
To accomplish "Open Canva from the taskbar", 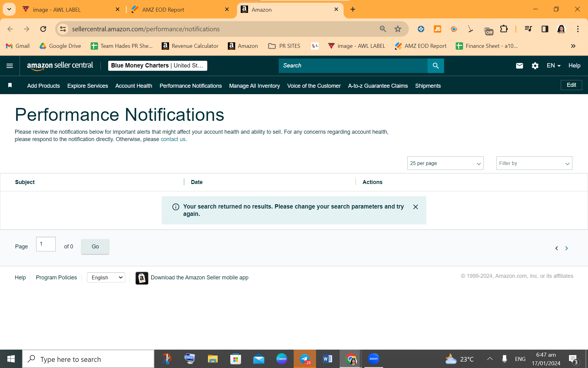I will tap(281, 359).
